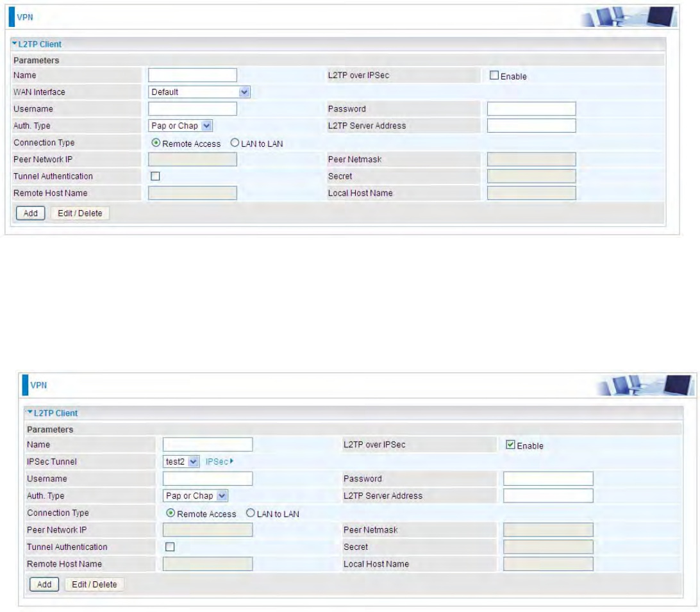Enable L2TP over IPSec in top panel
The width and height of the screenshot is (700, 612).
click(x=494, y=76)
